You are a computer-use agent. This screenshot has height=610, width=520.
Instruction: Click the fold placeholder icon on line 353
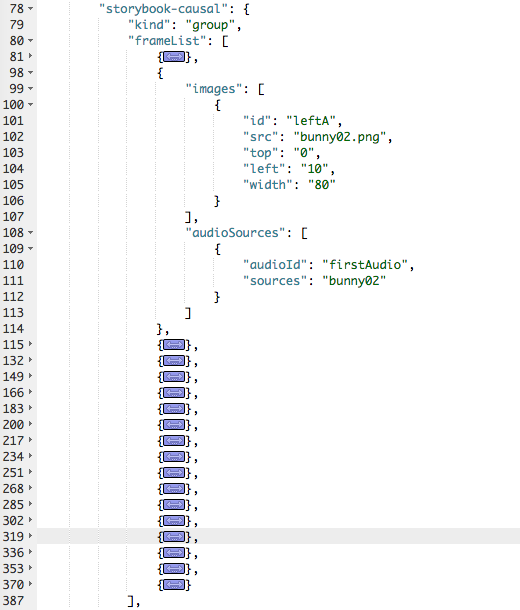point(174,568)
